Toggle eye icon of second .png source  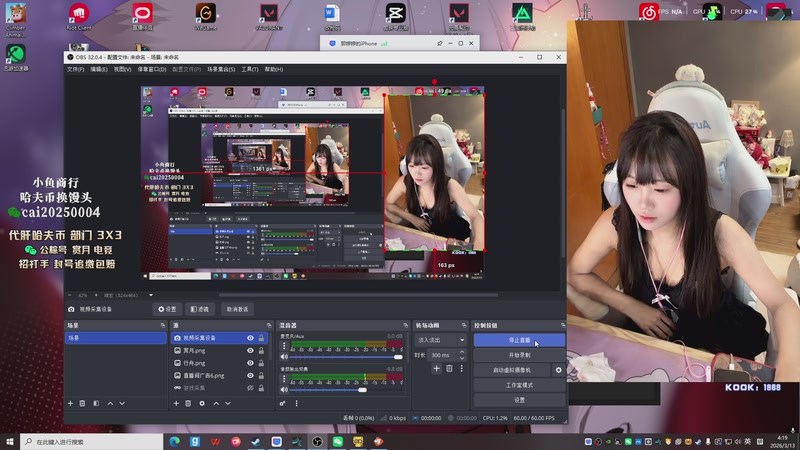point(250,363)
